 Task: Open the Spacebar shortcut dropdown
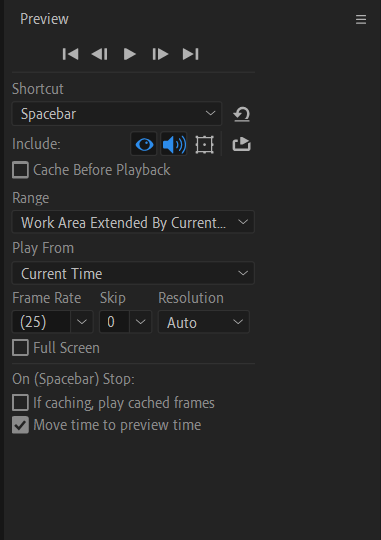click(x=117, y=114)
